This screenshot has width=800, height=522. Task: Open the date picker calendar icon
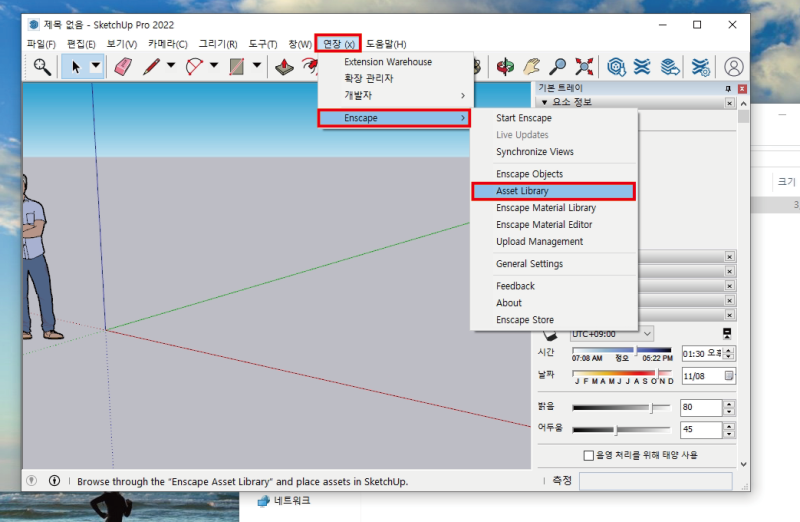point(729,376)
